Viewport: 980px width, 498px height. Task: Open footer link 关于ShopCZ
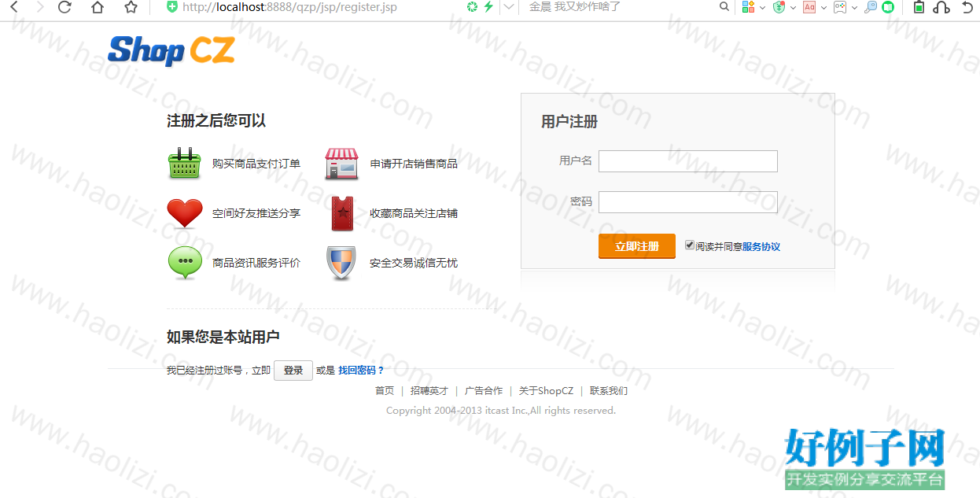point(546,390)
